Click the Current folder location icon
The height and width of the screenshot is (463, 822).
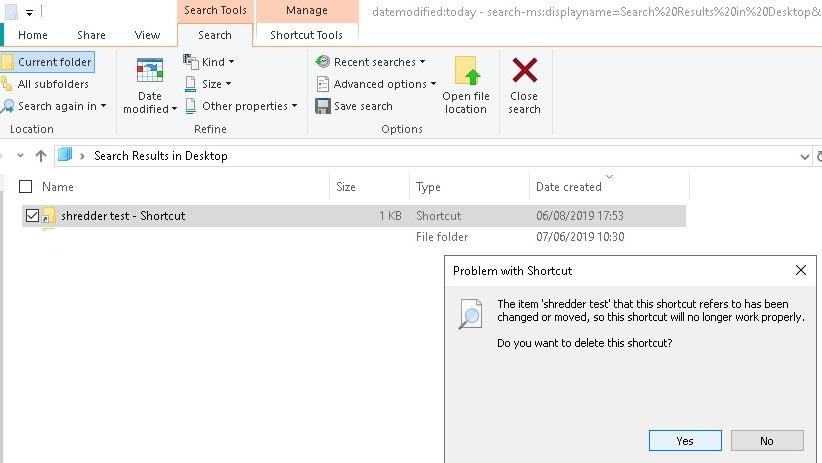point(8,62)
